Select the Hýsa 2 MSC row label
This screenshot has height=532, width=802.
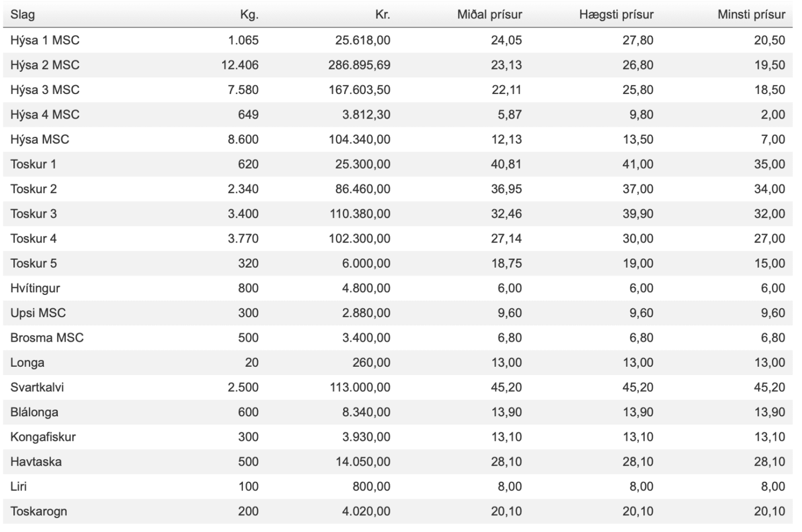45,65
